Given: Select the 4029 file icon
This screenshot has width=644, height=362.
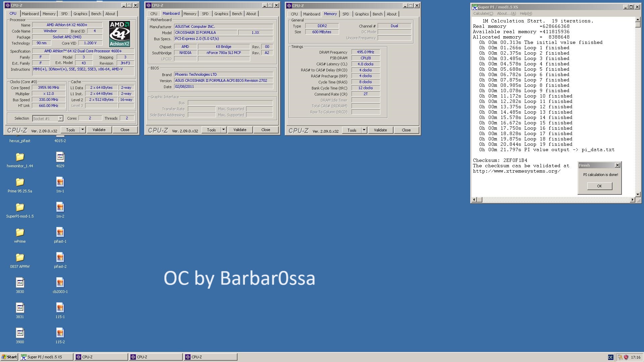Looking at the screenshot, I should [60, 157].
